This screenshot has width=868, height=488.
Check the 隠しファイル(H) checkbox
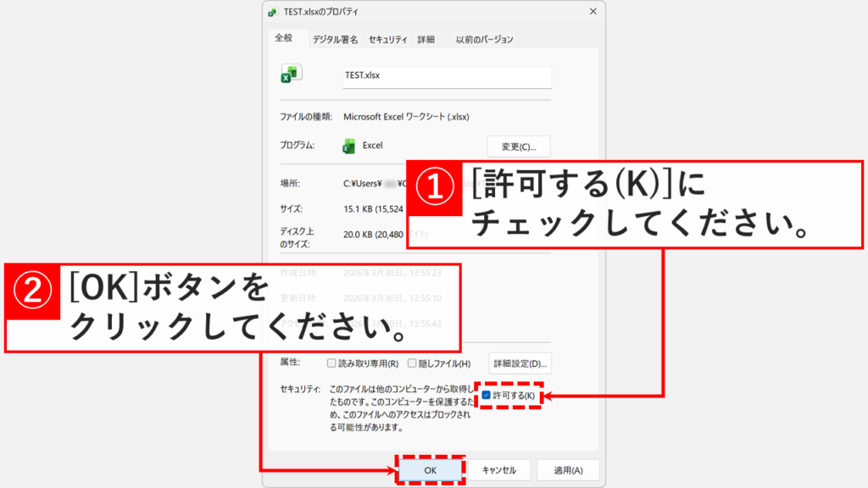coord(411,362)
